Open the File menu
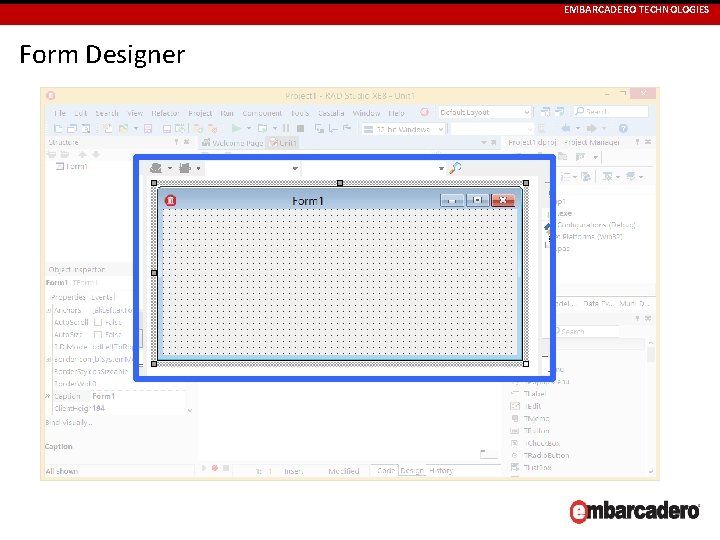 60,113
